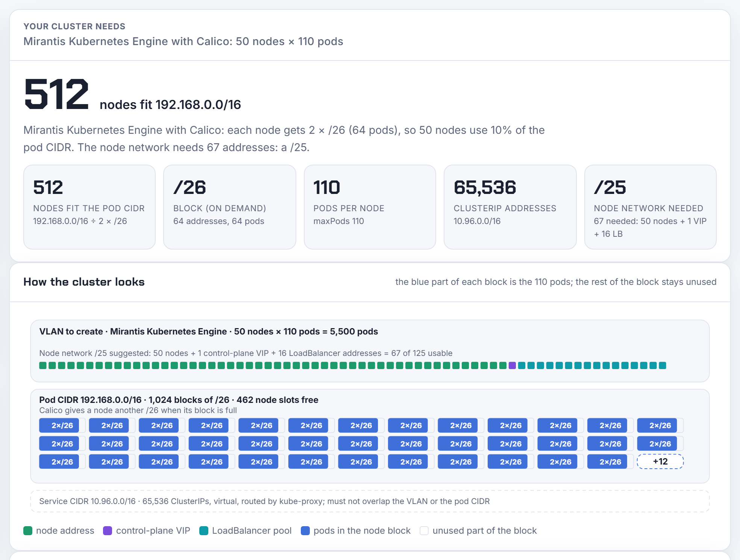Screen dimensions: 740x560
Task: Click 'unused part of the block' legend label
Action: click(485, 531)
